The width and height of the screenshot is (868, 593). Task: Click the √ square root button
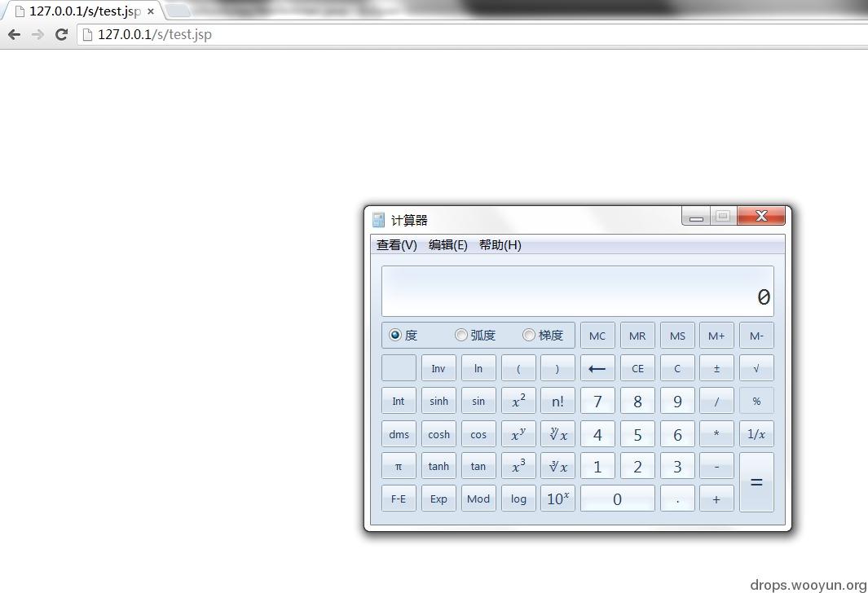click(756, 368)
